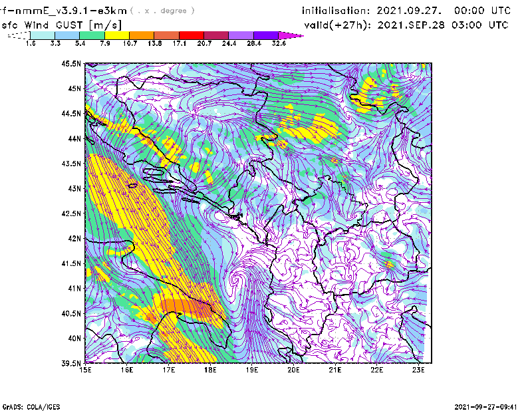Screen dimensions: 532x411
Task: Click the 'initialisation: 2021.09.27. 00:00 UTC' line
Action: click(x=406, y=11)
